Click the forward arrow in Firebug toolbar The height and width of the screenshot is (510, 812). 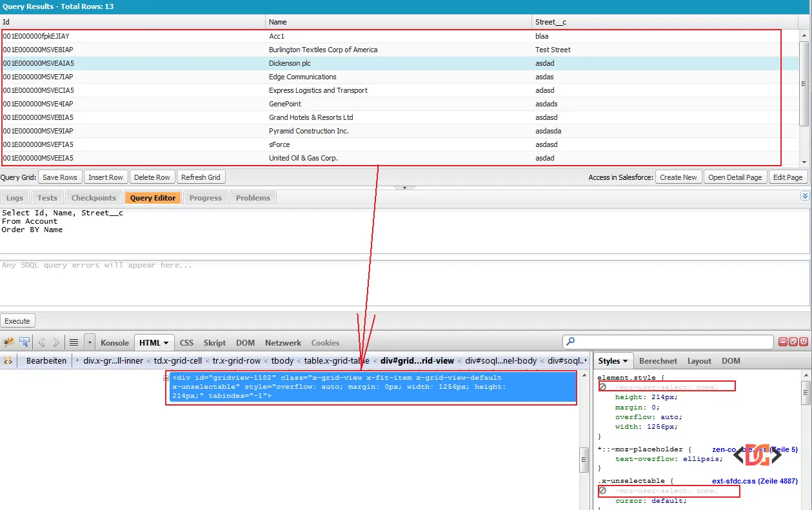56,342
